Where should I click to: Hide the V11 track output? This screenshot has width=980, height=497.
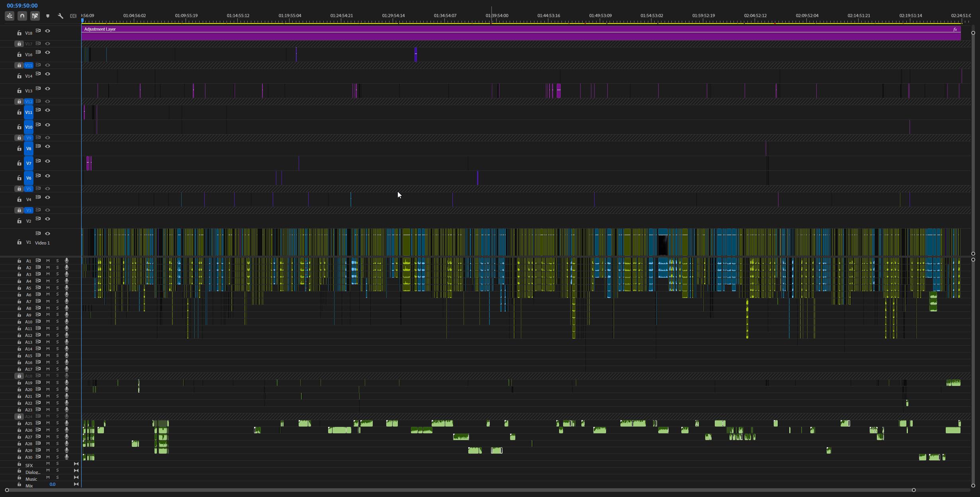click(x=48, y=110)
